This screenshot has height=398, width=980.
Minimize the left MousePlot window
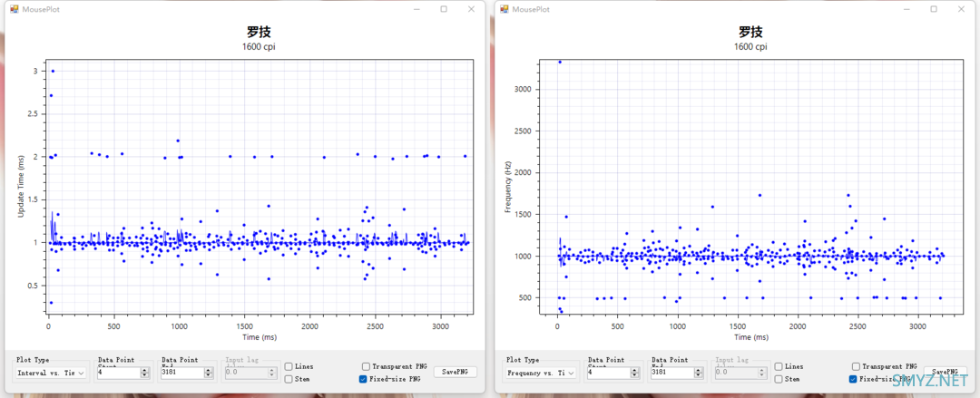(416, 9)
